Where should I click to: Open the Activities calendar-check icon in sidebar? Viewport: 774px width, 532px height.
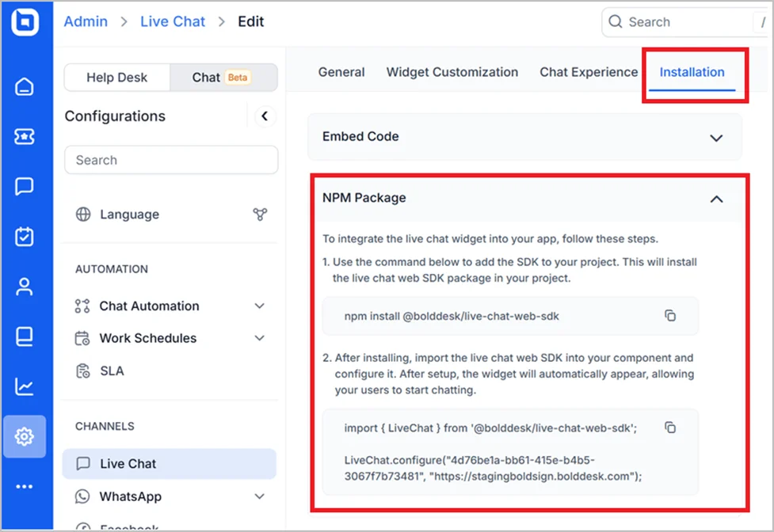tap(25, 237)
